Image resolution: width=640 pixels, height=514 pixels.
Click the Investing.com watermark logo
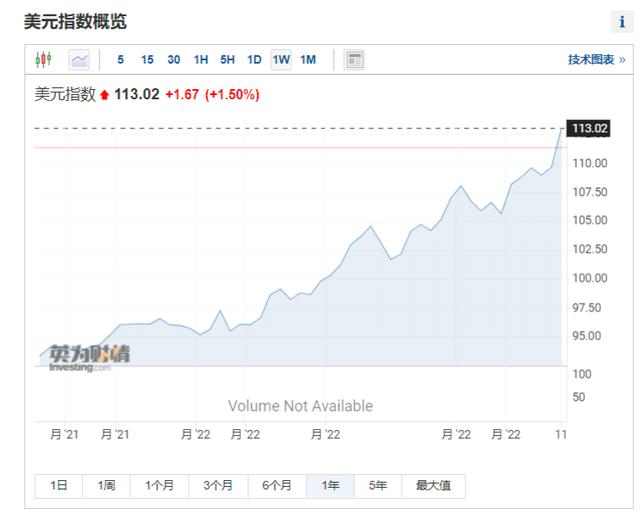(88, 357)
